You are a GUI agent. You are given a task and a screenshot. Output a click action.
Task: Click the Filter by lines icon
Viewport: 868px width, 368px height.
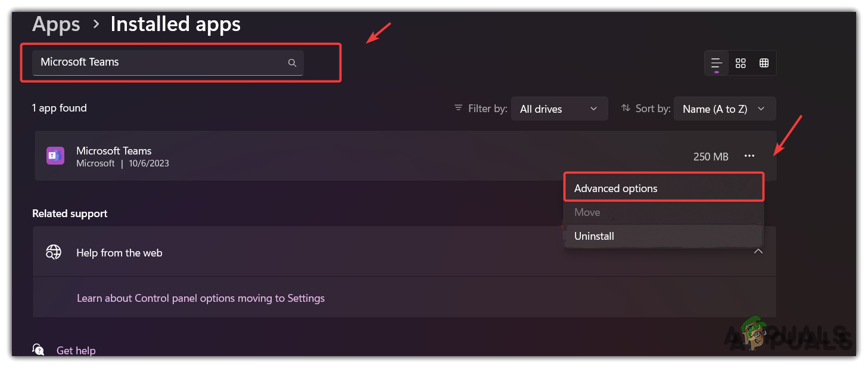coord(458,108)
